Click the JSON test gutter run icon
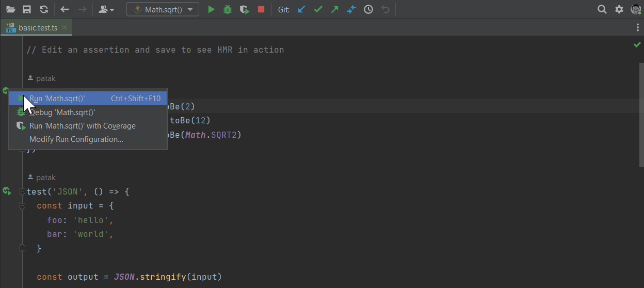 pos(7,191)
